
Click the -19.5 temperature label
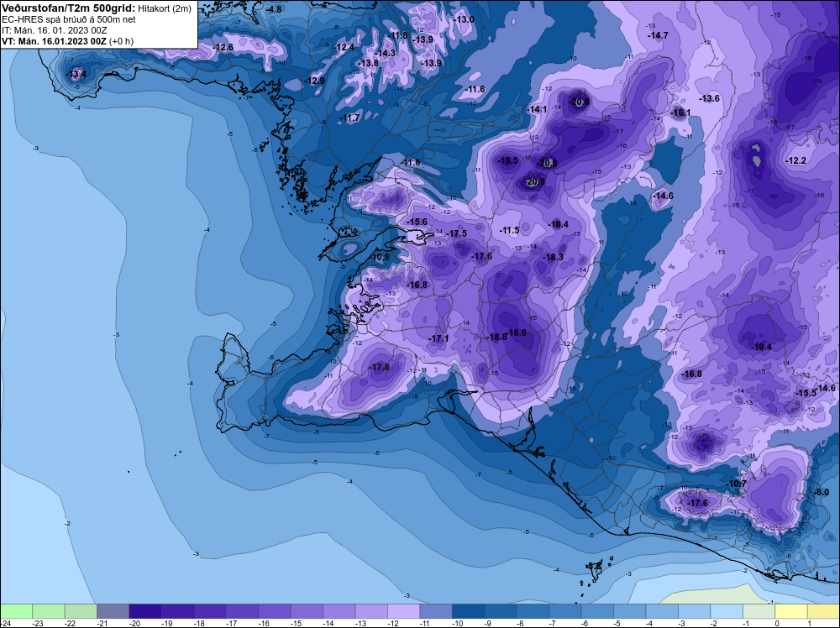(x=507, y=160)
